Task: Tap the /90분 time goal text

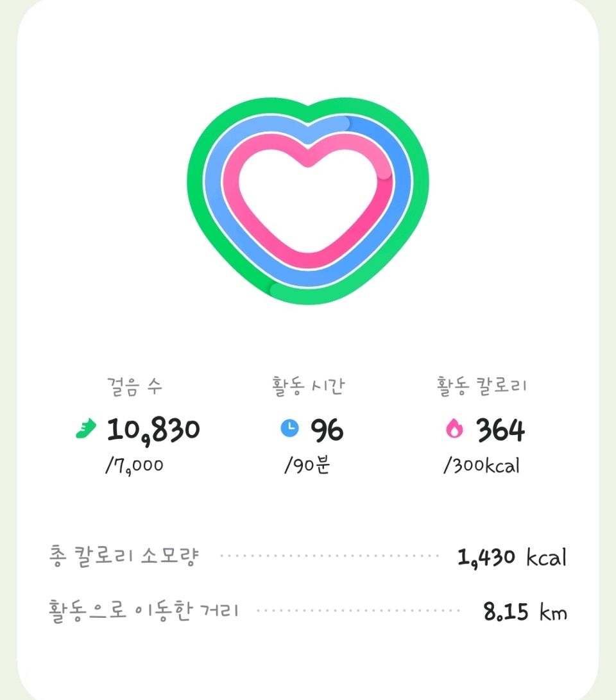Action: [307, 465]
